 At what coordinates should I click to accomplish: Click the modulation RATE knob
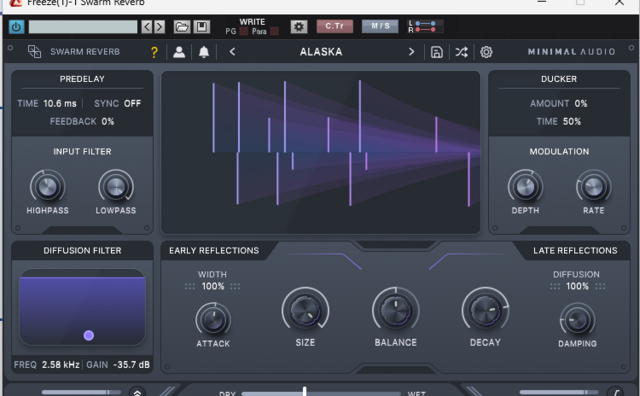click(x=593, y=187)
